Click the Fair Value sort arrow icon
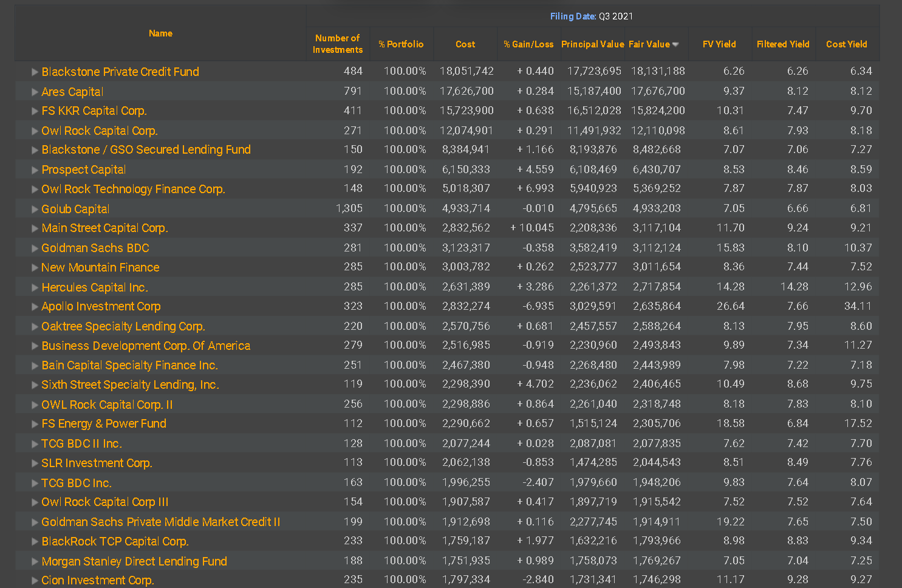This screenshot has width=902, height=588. click(x=675, y=45)
